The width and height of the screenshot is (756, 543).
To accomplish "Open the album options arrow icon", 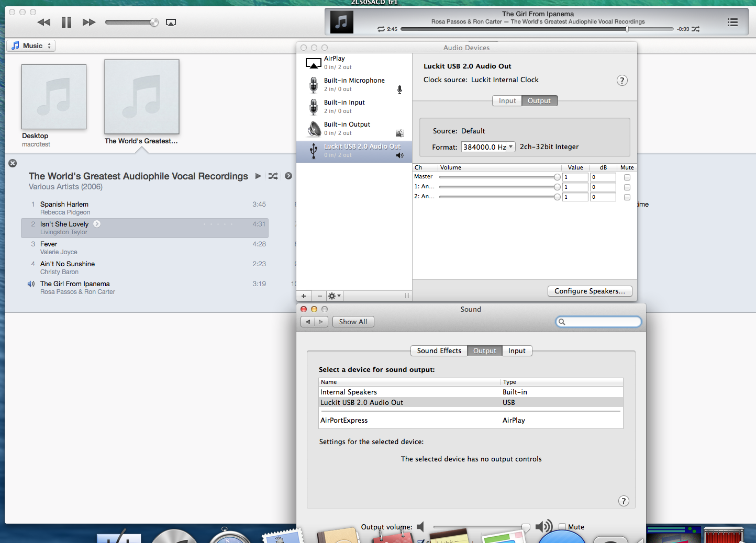I will pos(288,176).
